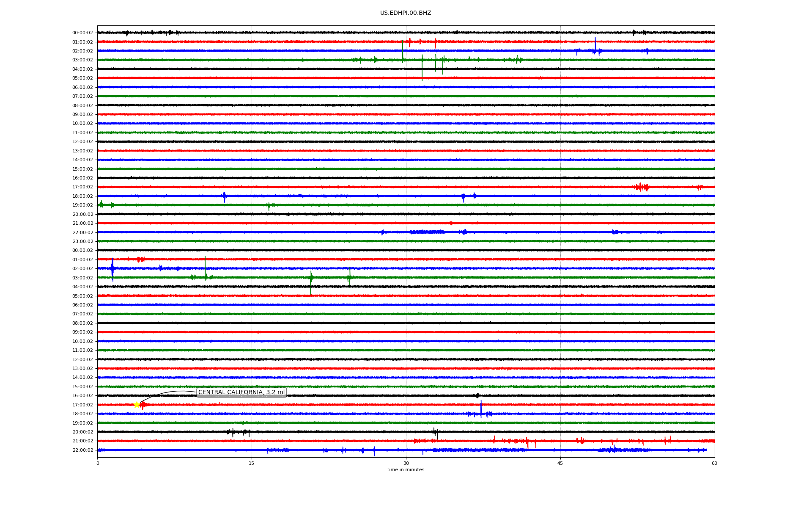The image size is (812, 508).
Task: Click the black diamond-shaped burst on the 16:00:02 trace under annotation
Action: [x=477, y=395]
